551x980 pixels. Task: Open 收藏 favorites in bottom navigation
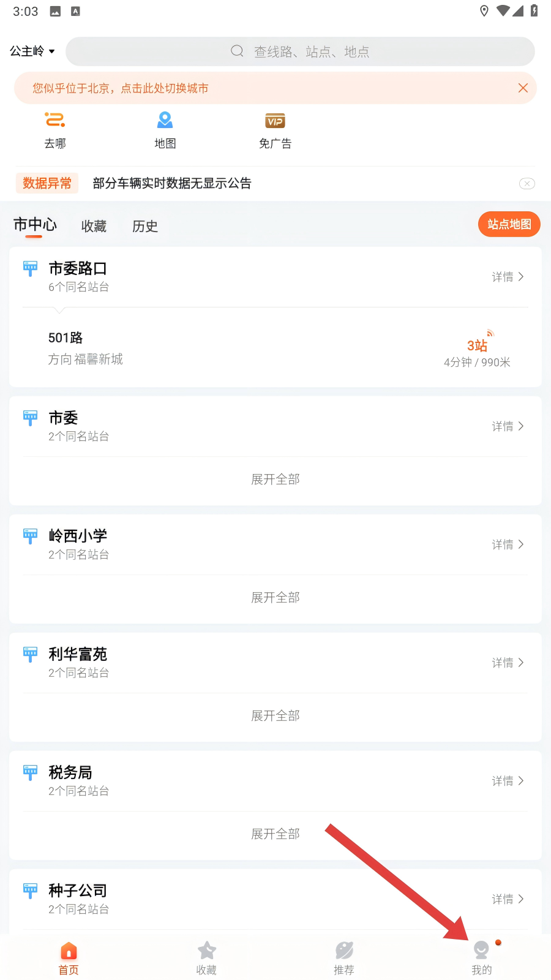[x=206, y=958]
